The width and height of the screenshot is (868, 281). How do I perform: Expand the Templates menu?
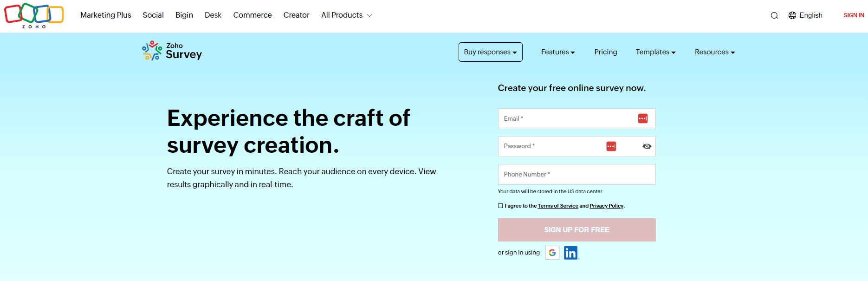point(655,52)
